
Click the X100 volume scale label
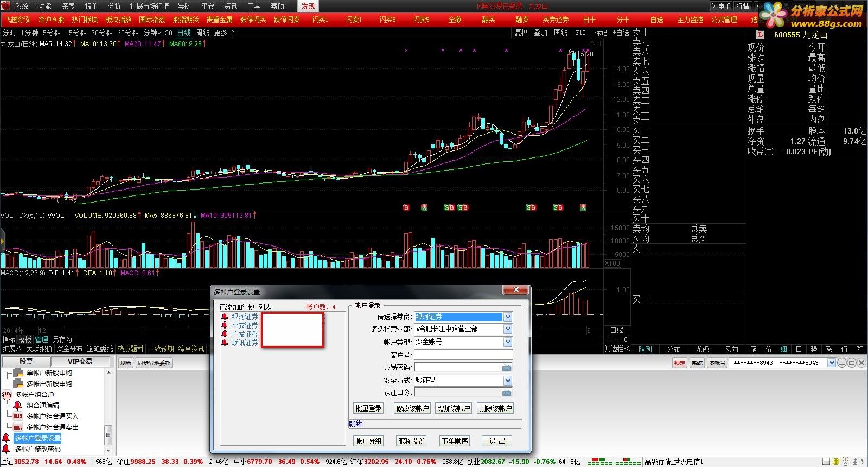tap(612, 263)
